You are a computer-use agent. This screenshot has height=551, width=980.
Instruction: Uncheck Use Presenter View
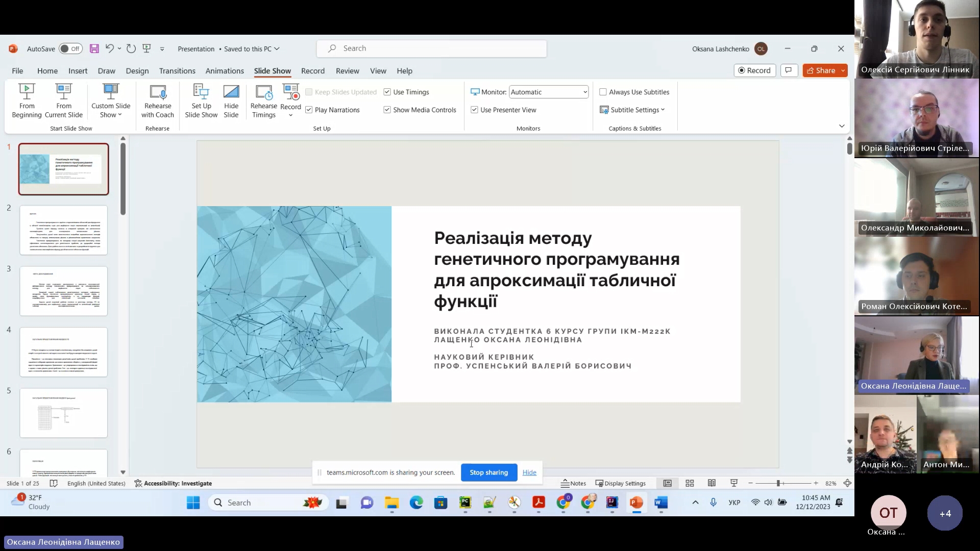tap(474, 110)
